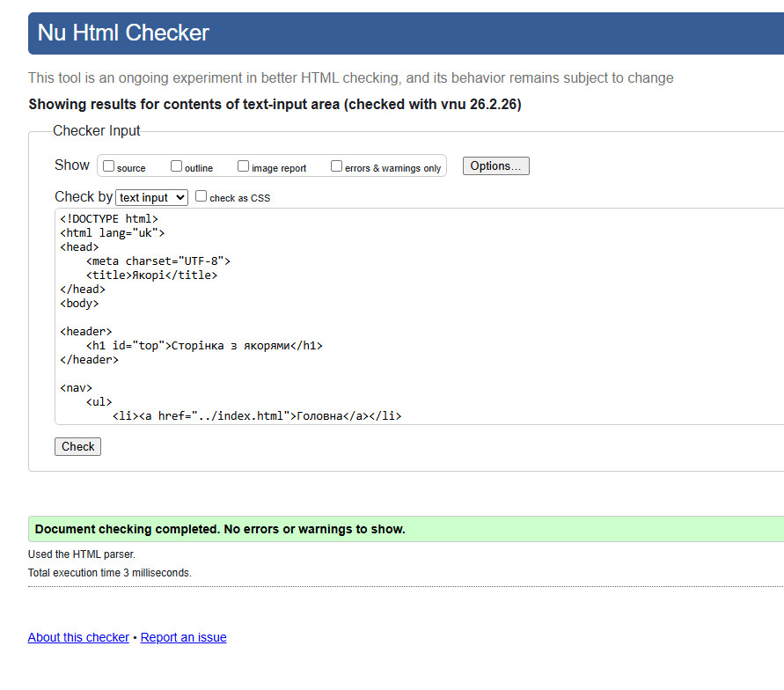Image resolution: width=784 pixels, height=690 pixels.
Task: Click the green document checking completed message
Action: tap(220, 530)
